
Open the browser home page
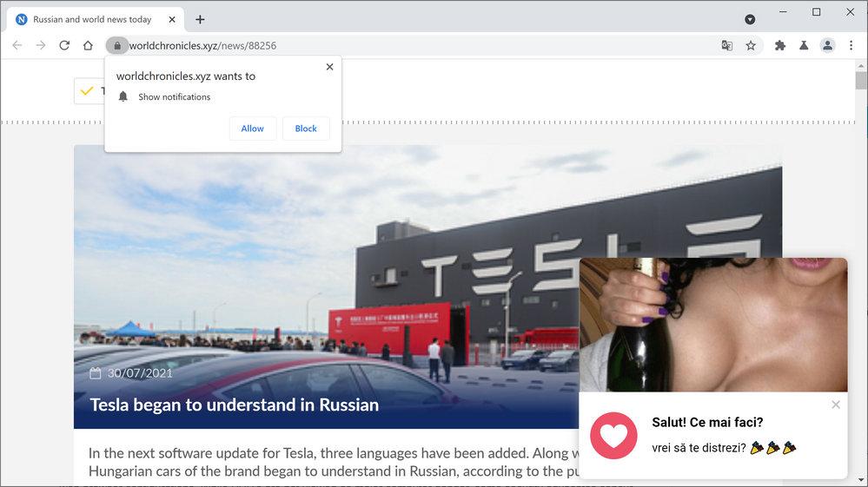tap(88, 45)
